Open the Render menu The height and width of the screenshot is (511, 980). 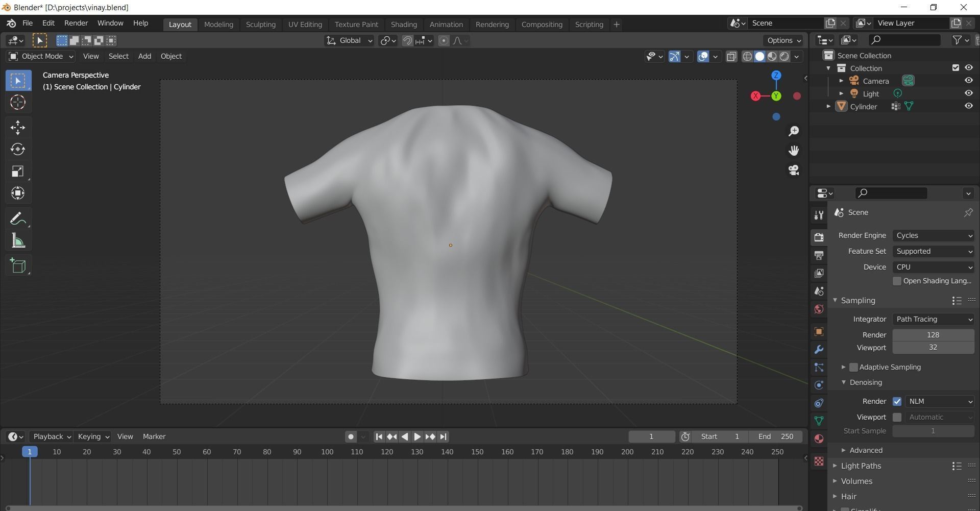point(76,23)
